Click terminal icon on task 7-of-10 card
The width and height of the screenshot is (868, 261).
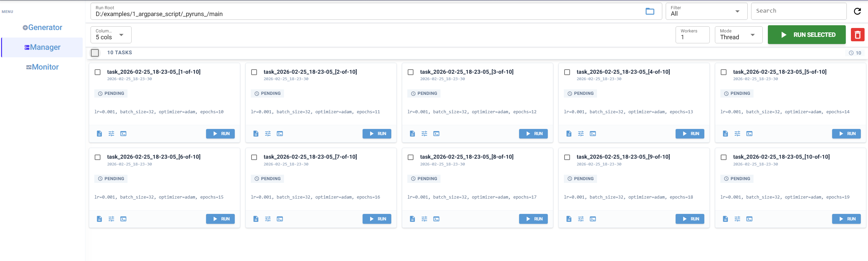(x=280, y=219)
